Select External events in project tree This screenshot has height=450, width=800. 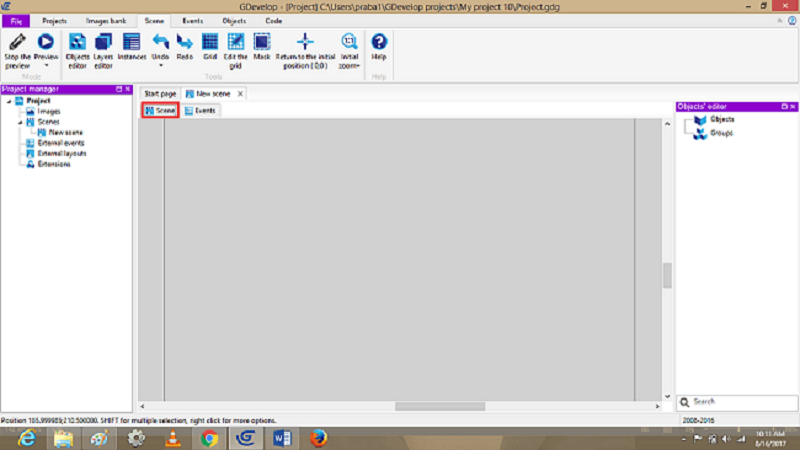[x=61, y=143]
